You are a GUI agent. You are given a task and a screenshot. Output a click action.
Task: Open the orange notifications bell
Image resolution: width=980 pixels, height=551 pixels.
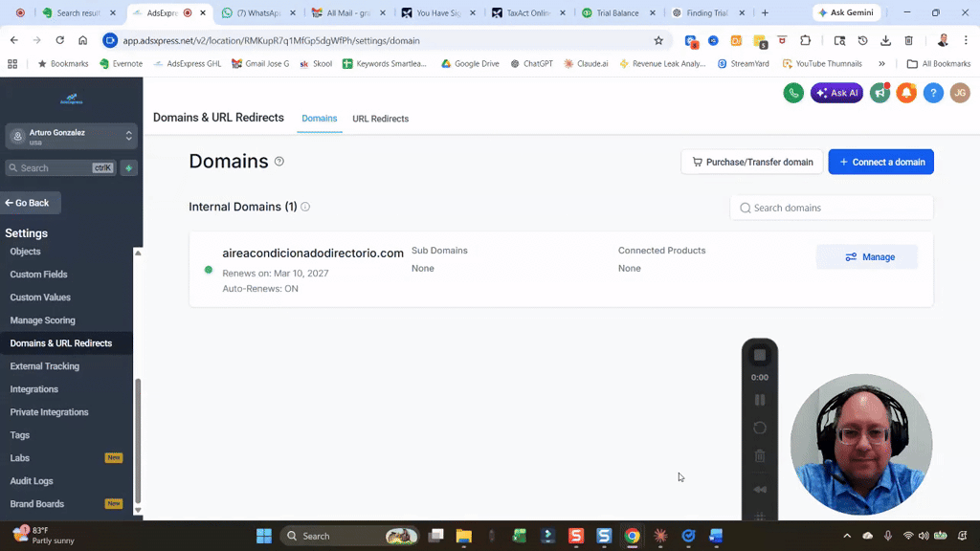pos(906,93)
